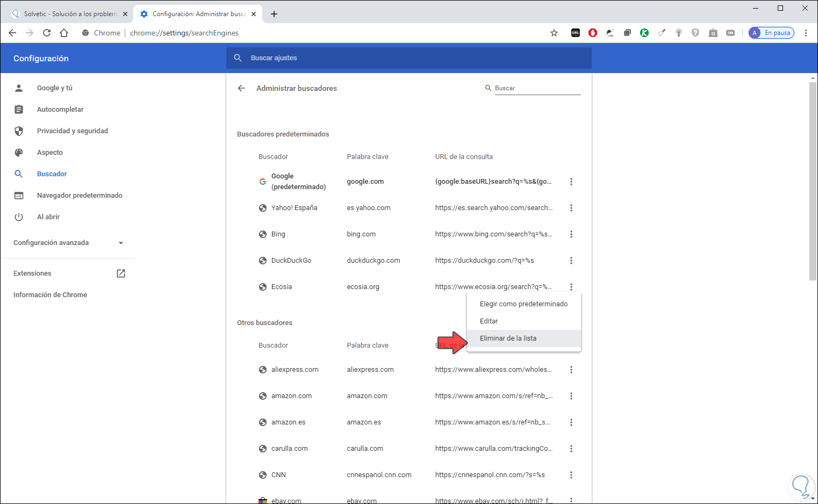This screenshot has width=818, height=504.
Task: Switch to the Solvetic tab
Action: (69, 14)
